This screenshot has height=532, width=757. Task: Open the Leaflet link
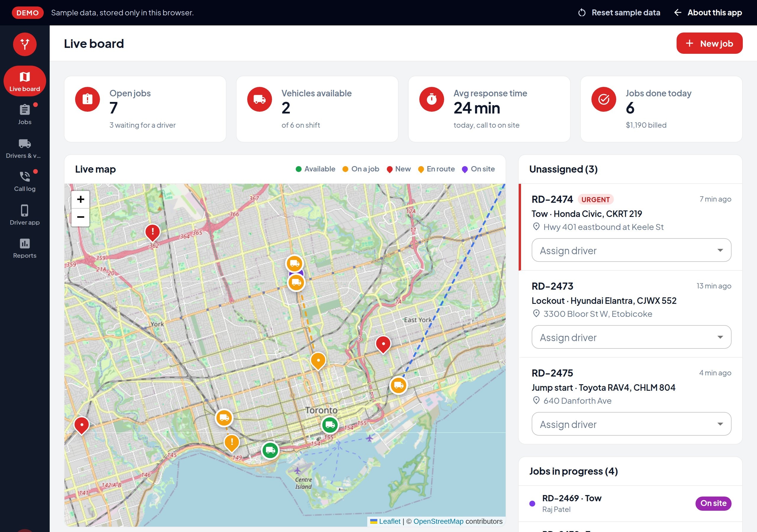(x=389, y=521)
